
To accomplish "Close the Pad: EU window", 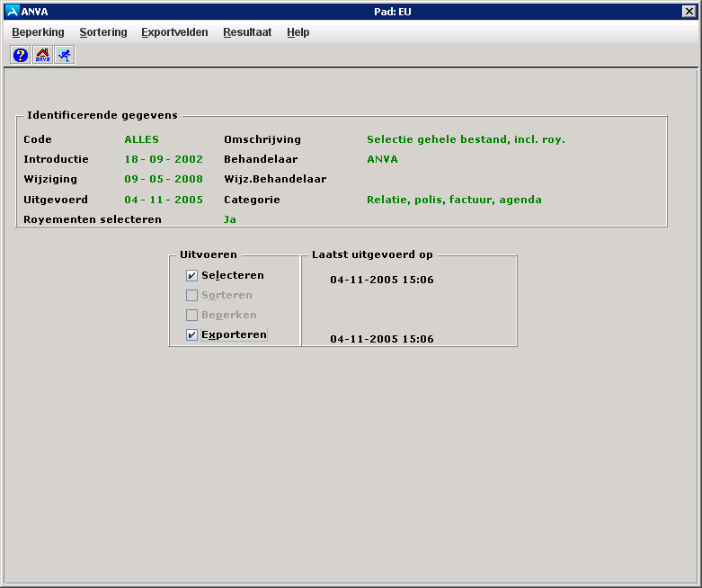I will (689, 11).
